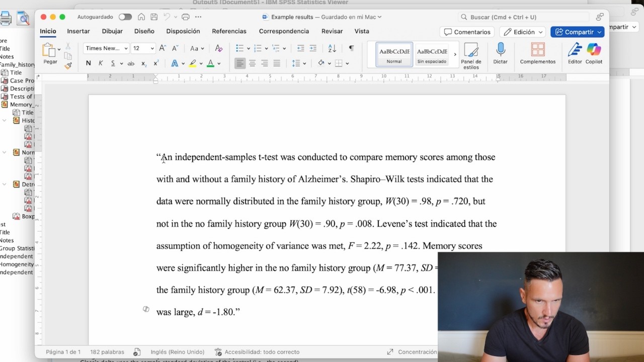Open the bullet list dropdown arrow
Image resolution: width=644 pixels, height=362 pixels.
248,49
